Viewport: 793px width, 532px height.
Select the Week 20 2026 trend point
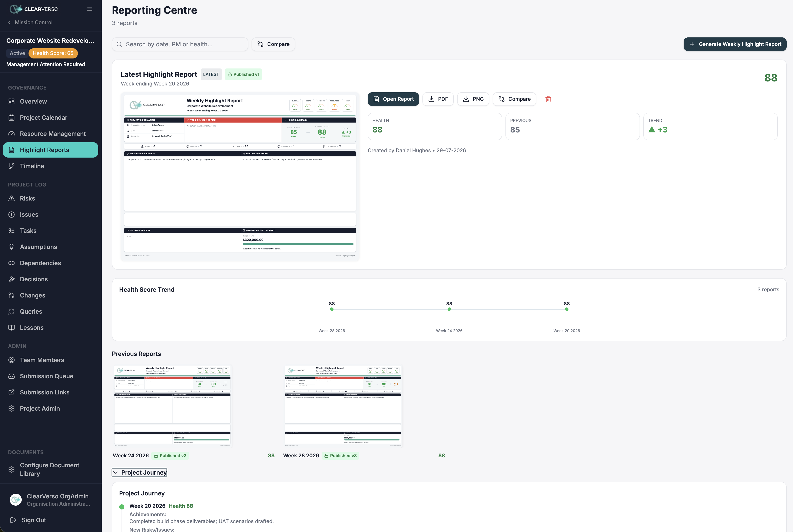(567, 309)
